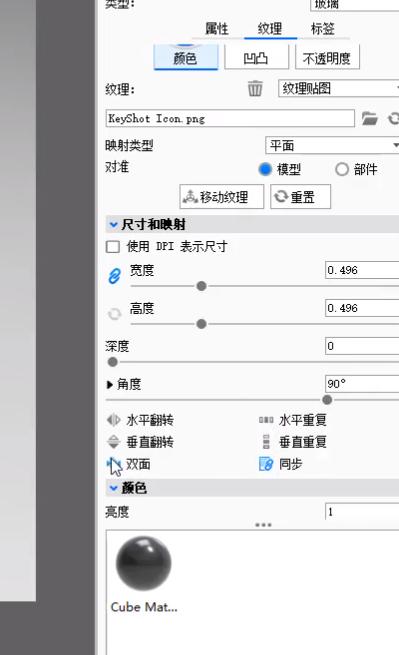Screen dimensions: 399x655
Task: Open the 纹理贴图 texture type dropdown
Action: [339, 89]
